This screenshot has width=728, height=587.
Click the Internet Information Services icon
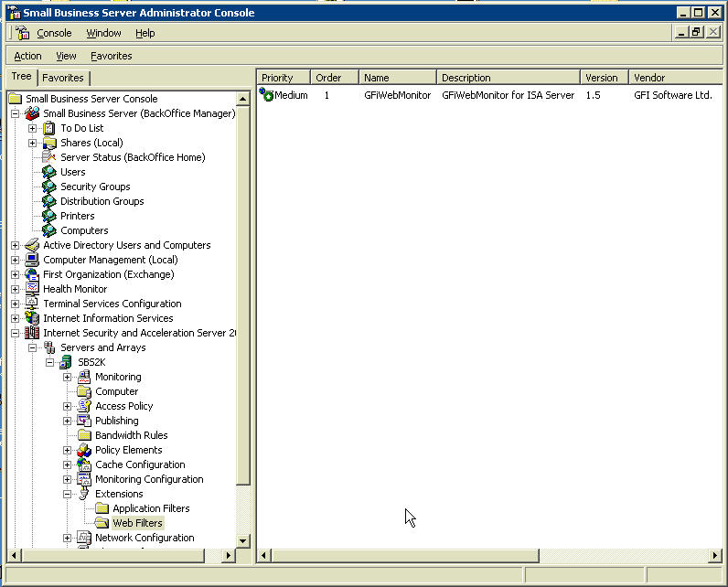coord(32,318)
